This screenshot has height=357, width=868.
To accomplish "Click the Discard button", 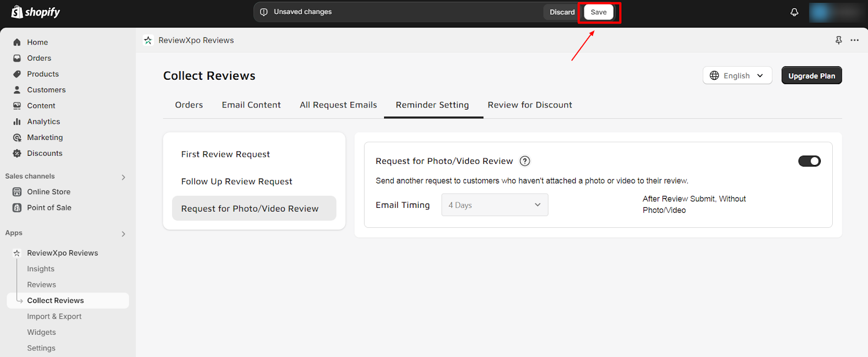I will pyautogui.click(x=562, y=12).
